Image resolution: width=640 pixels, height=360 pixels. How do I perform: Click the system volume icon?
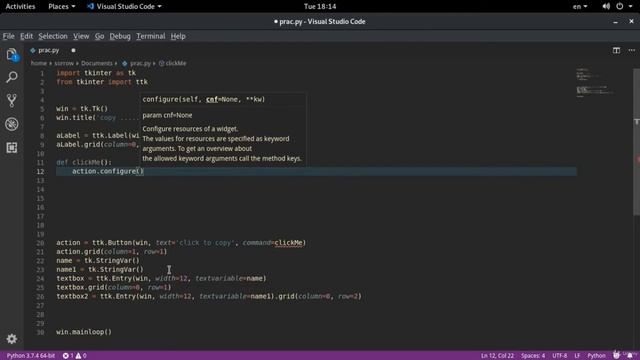point(606,6)
